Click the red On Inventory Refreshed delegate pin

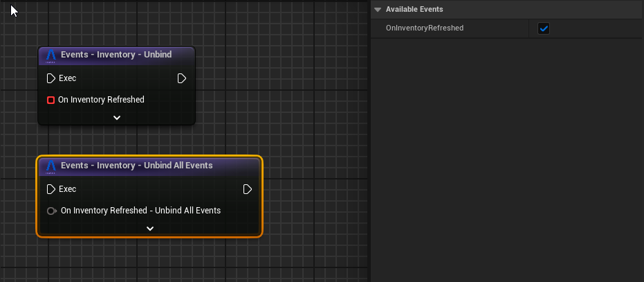pos(50,100)
